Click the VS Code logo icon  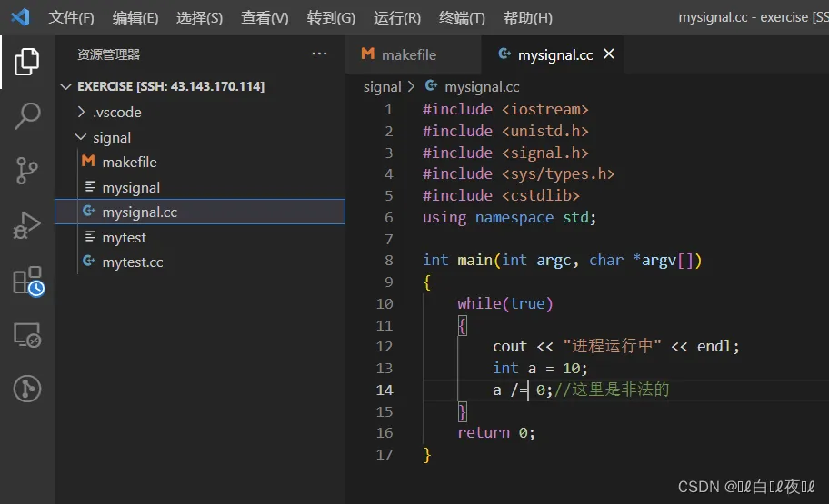point(20,17)
